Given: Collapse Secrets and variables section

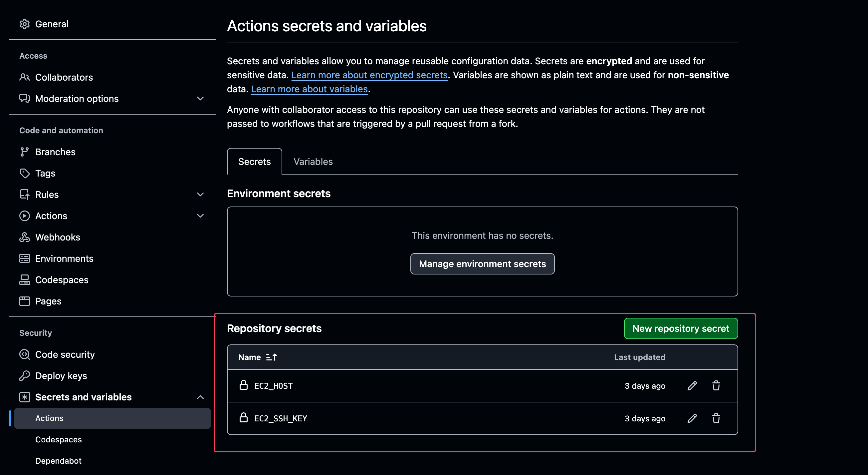Looking at the screenshot, I should 200,397.
